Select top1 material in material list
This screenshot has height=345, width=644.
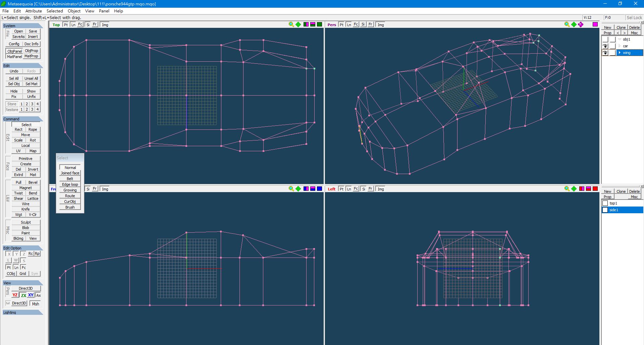[x=613, y=203]
